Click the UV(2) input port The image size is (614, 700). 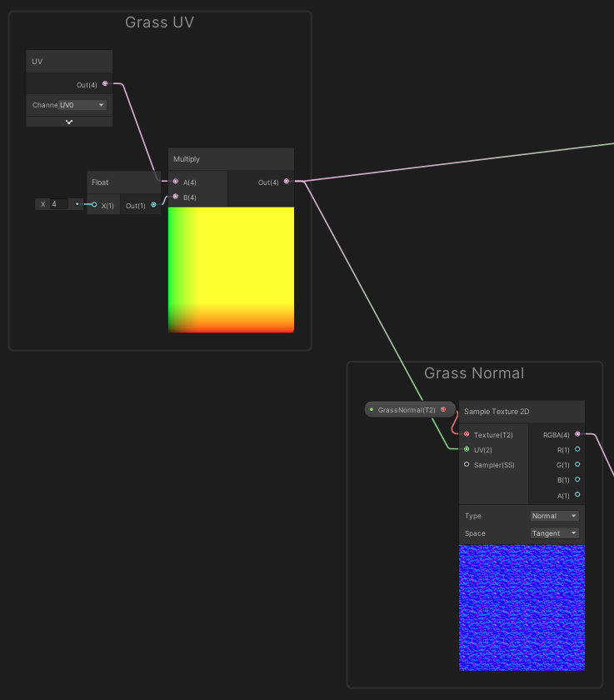click(467, 449)
